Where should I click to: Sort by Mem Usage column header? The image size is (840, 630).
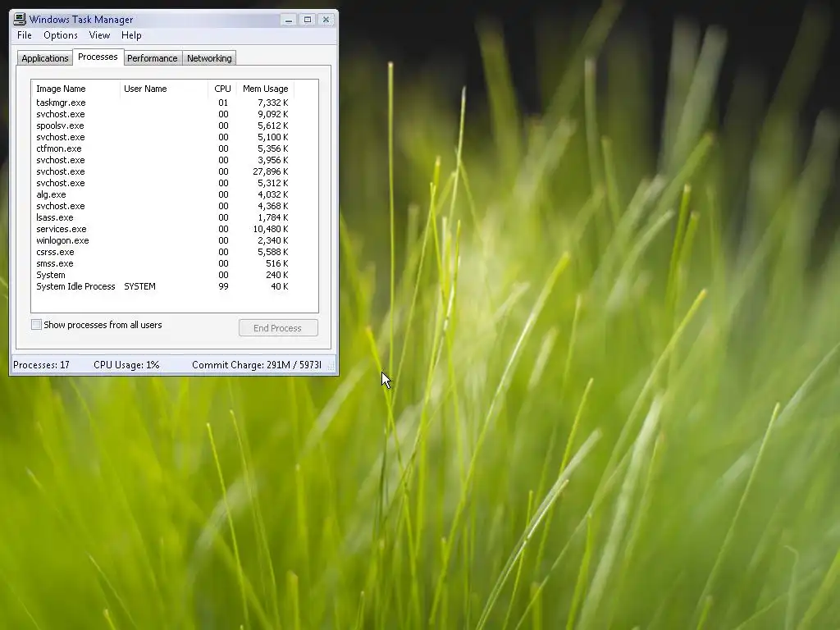point(265,89)
